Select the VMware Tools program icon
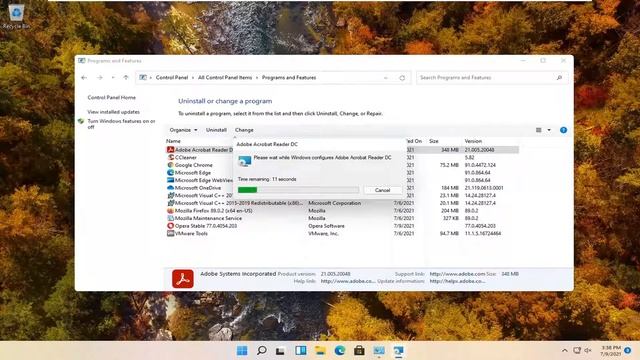The image size is (640, 360). tap(170, 233)
